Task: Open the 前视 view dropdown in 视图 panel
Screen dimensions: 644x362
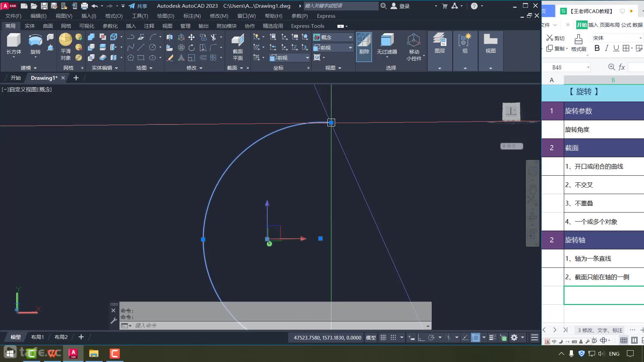Action: (333, 48)
